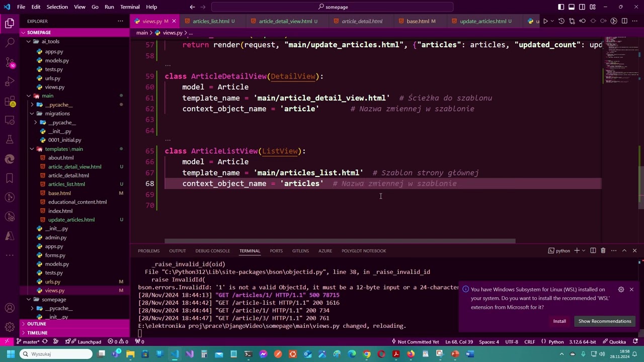Open the File menu
644x362 pixels.
pyautogui.click(x=21, y=7)
